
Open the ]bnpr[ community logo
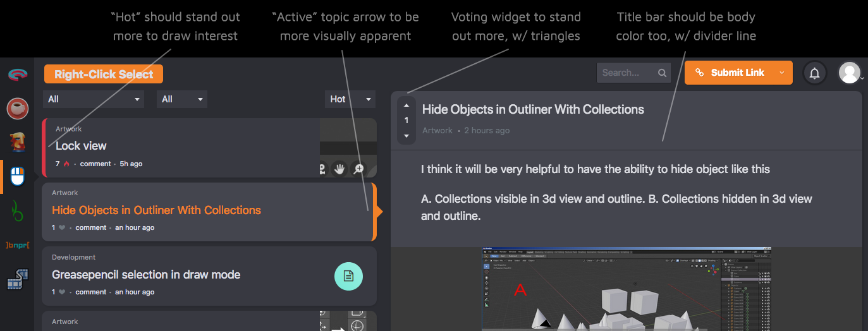point(18,245)
